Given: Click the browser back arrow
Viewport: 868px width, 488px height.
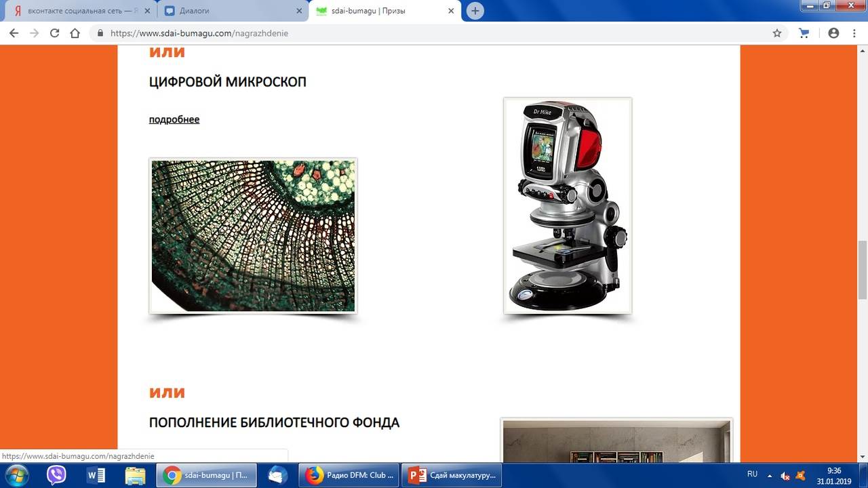Looking at the screenshot, I should (14, 33).
